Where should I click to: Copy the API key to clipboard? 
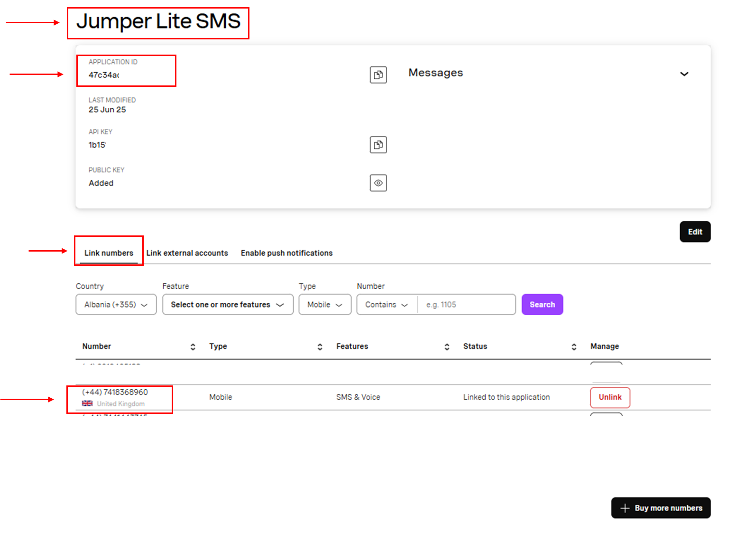(378, 145)
